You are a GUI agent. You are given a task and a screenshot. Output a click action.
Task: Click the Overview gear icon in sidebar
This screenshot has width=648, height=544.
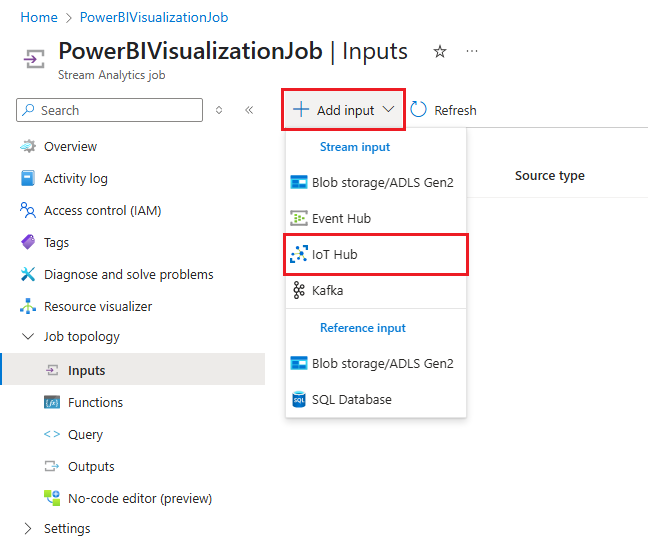click(x=28, y=147)
